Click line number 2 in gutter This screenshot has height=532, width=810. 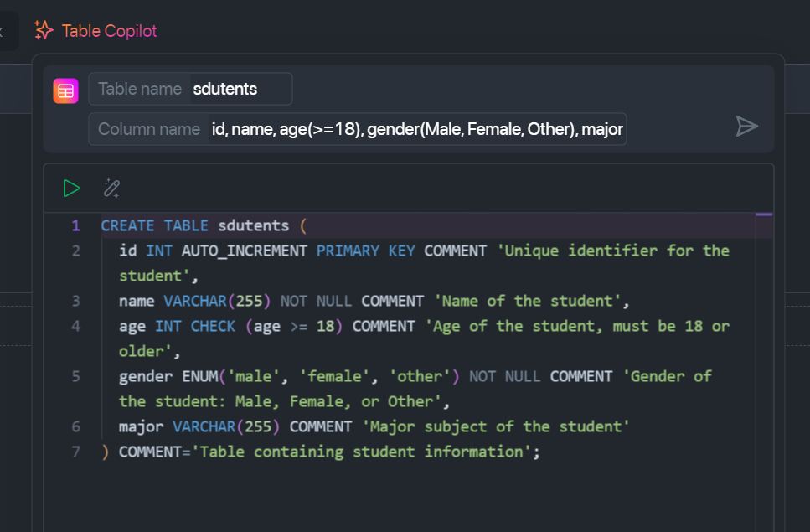[76, 251]
